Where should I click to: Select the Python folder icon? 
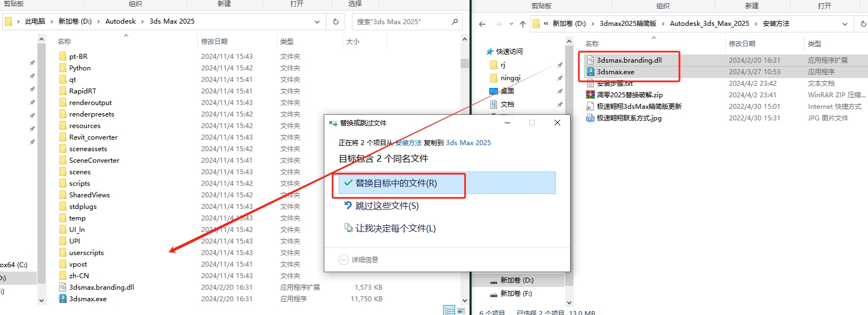[63, 68]
